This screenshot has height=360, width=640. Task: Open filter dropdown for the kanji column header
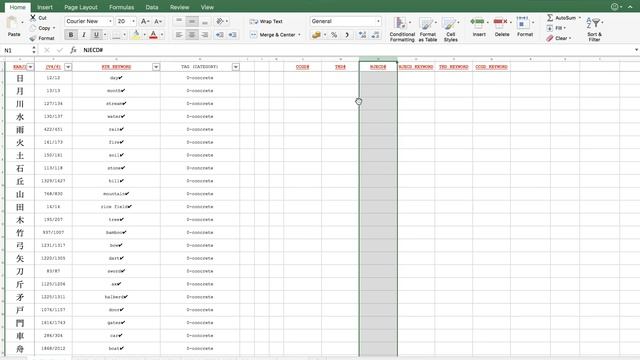tap(30, 67)
